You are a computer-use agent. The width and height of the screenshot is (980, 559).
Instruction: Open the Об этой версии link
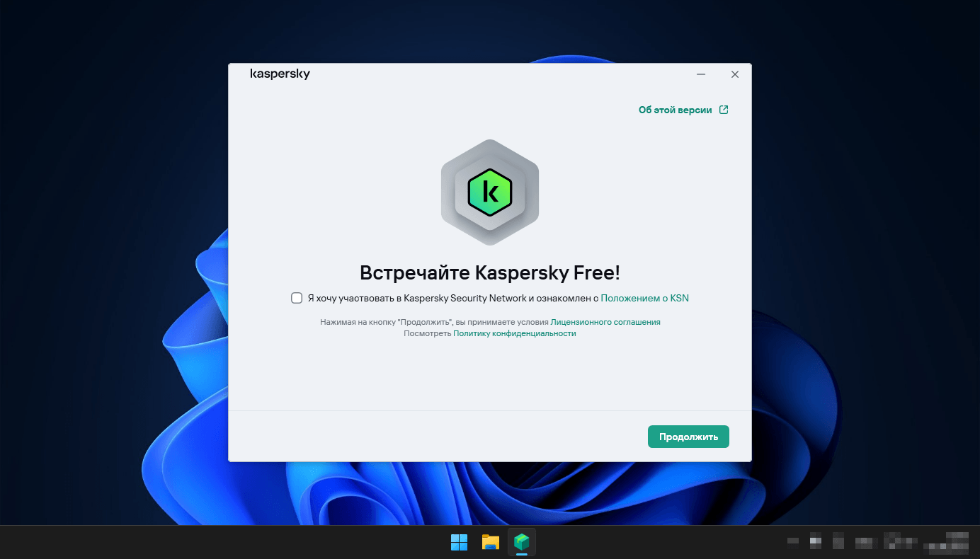[x=676, y=110]
